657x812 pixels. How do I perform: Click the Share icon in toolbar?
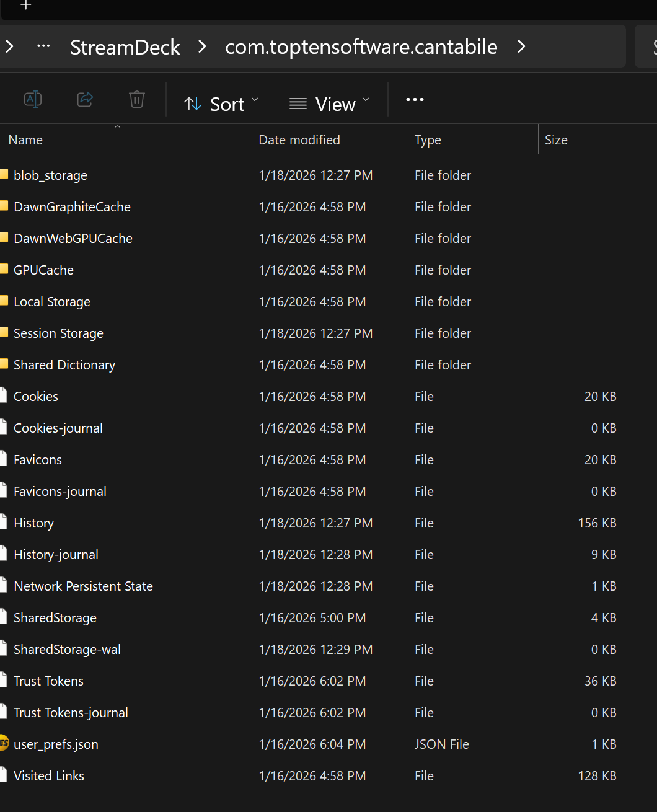coord(85,99)
